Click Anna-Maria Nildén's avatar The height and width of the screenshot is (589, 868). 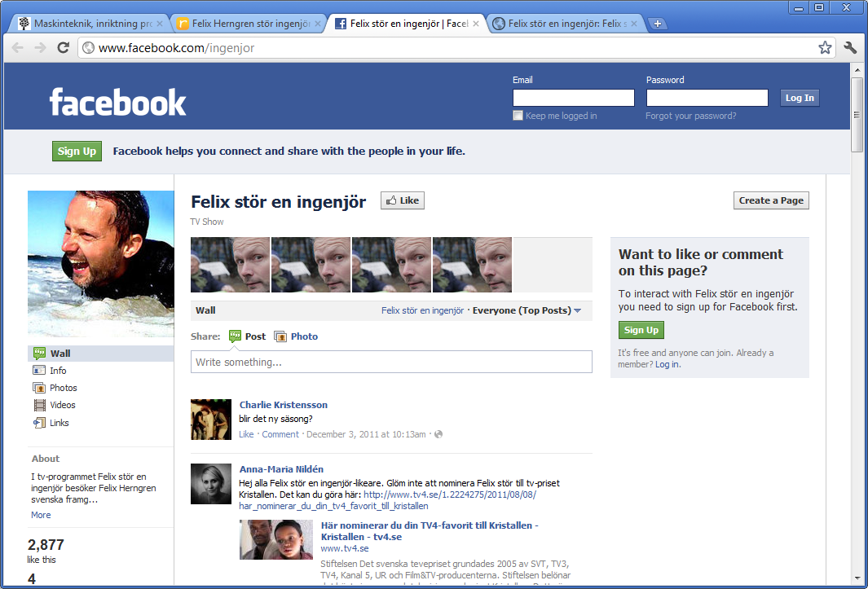[211, 484]
